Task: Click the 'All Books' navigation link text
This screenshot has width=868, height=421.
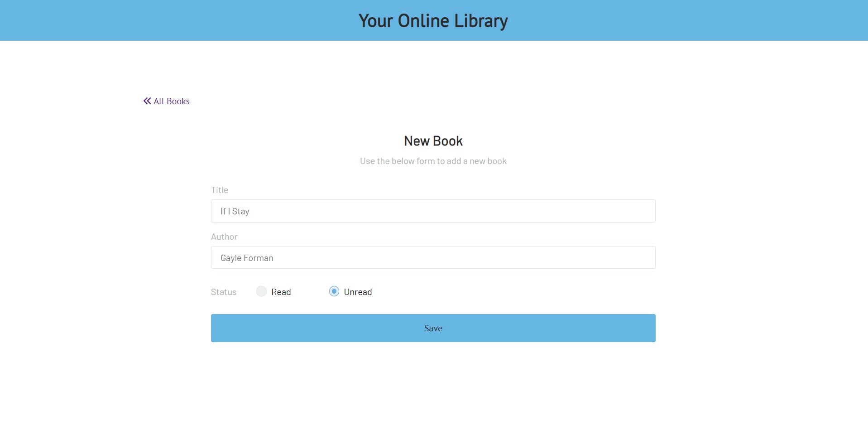Action: coord(171,101)
